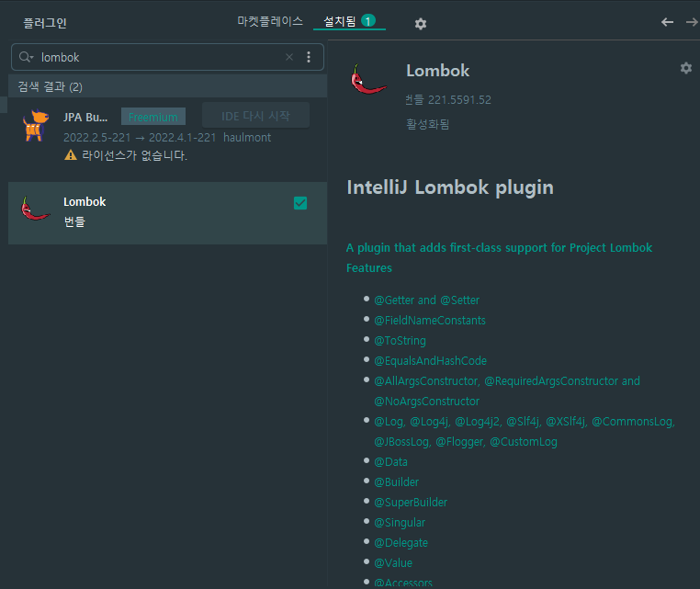700x589 pixels.
Task: Disable the Lombok plugin checkbox
Action: 300,203
